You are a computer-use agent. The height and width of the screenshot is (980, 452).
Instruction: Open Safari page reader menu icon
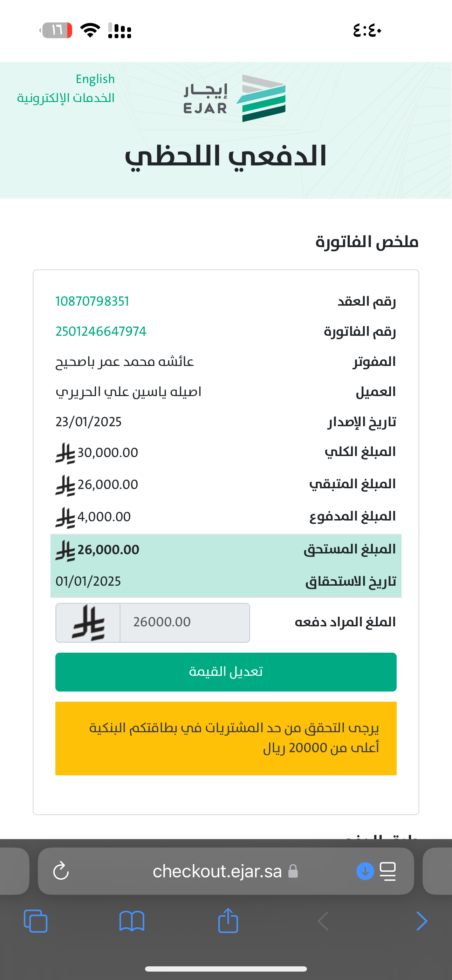[x=388, y=871]
